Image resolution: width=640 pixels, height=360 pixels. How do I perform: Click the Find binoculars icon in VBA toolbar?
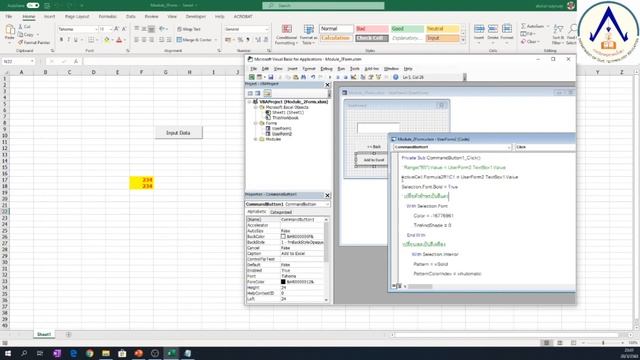click(303, 77)
